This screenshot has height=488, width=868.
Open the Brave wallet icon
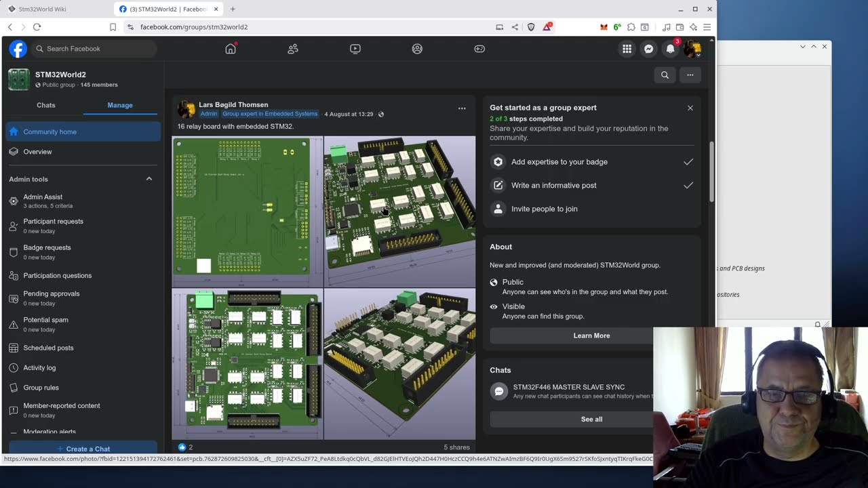(x=679, y=27)
